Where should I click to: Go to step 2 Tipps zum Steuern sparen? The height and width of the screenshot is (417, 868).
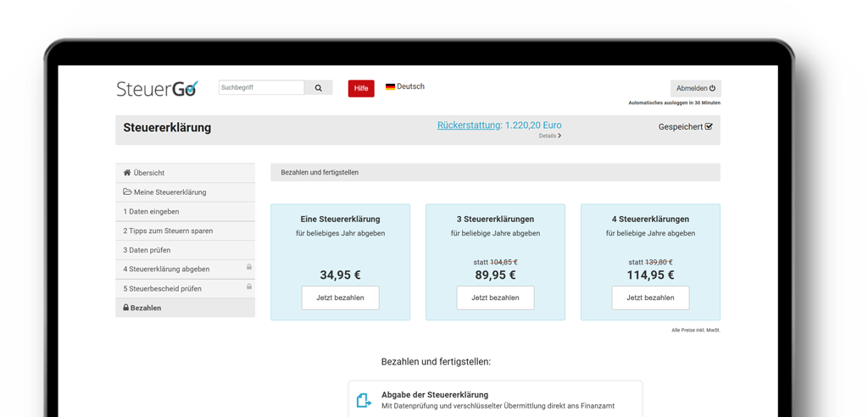pyautogui.click(x=185, y=231)
